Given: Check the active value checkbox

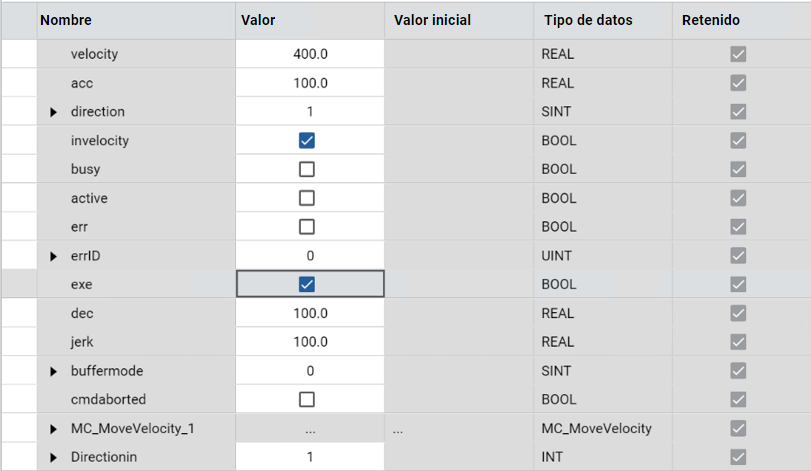Looking at the screenshot, I should (x=307, y=198).
